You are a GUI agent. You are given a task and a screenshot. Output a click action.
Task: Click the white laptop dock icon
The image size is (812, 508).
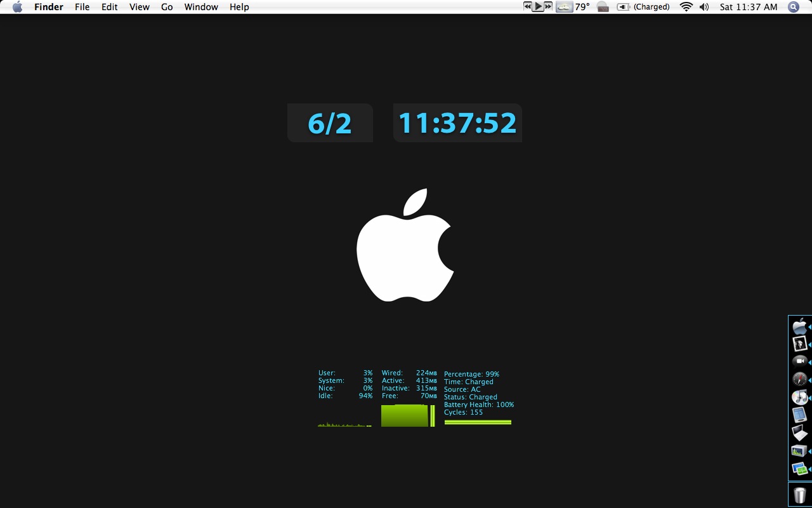point(799,433)
